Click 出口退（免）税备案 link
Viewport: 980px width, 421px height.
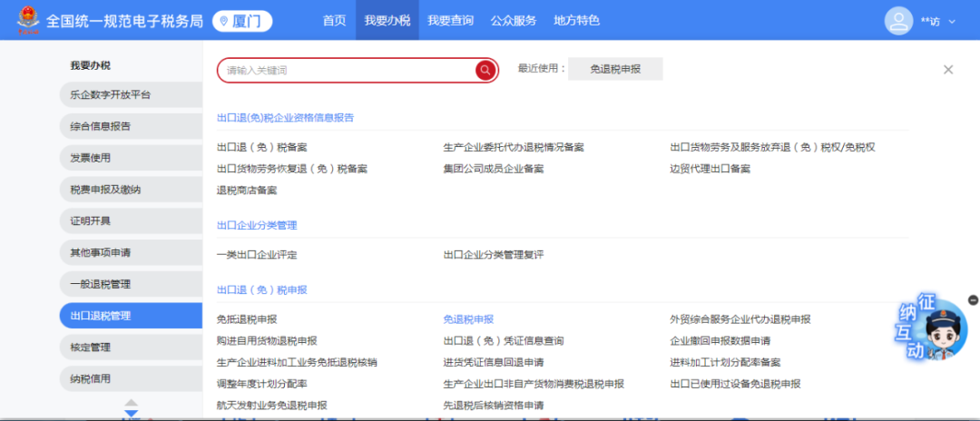pyautogui.click(x=262, y=147)
